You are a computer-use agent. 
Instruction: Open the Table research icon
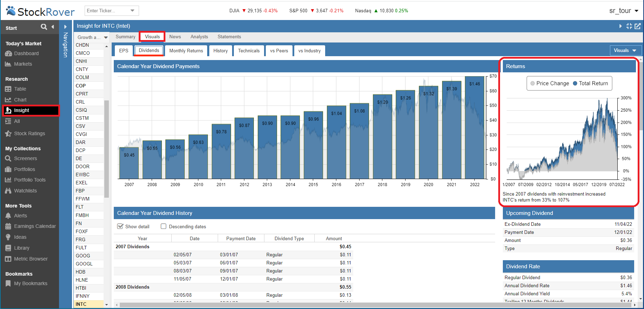tap(8, 89)
